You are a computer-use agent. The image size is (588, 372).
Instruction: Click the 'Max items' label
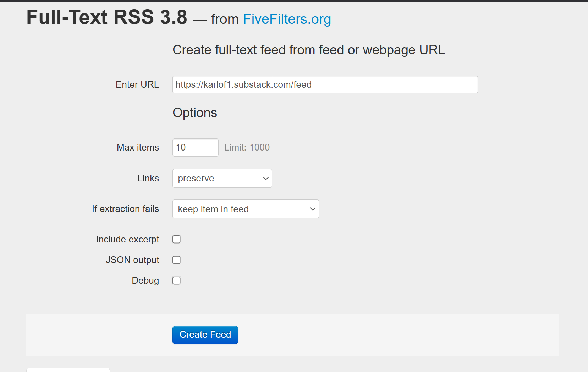click(x=138, y=147)
